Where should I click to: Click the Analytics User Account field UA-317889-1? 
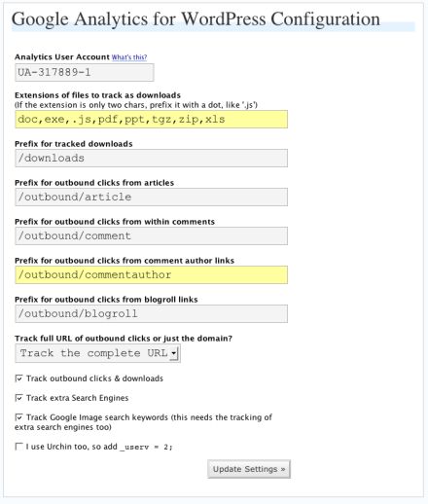(x=85, y=72)
